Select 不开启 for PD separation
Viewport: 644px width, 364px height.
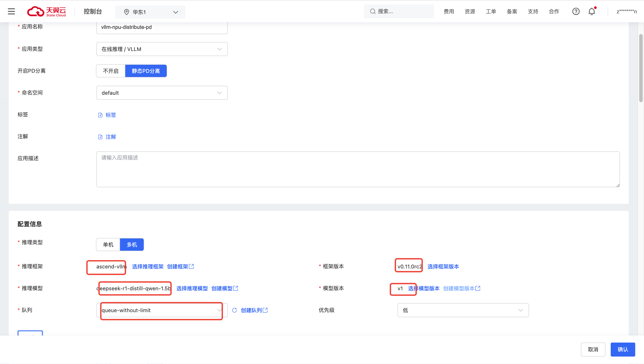[x=111, y=71]
